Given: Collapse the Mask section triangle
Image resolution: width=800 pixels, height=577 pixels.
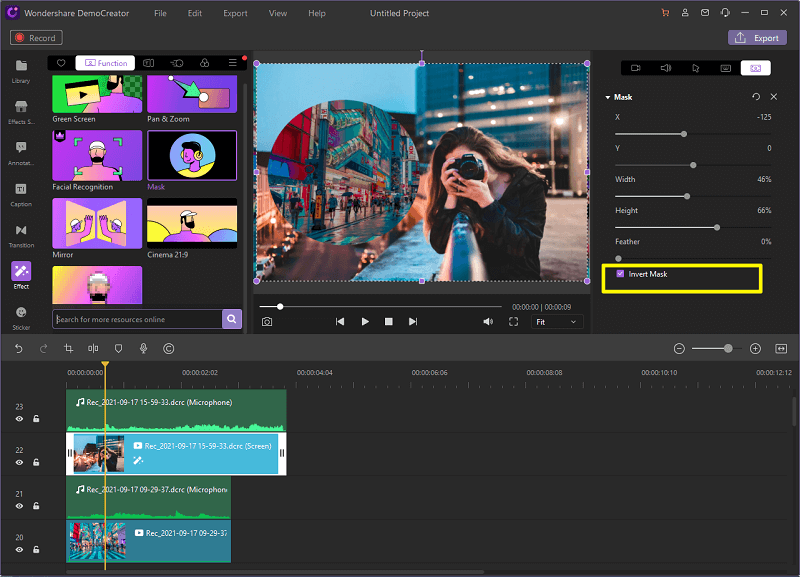Looking at the screenshot, I should coord(607,97).
